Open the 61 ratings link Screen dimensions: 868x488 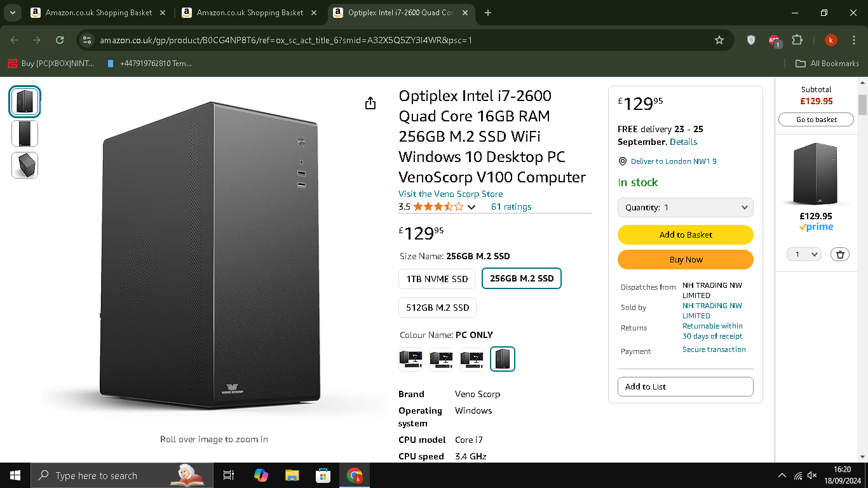point(511,207)
